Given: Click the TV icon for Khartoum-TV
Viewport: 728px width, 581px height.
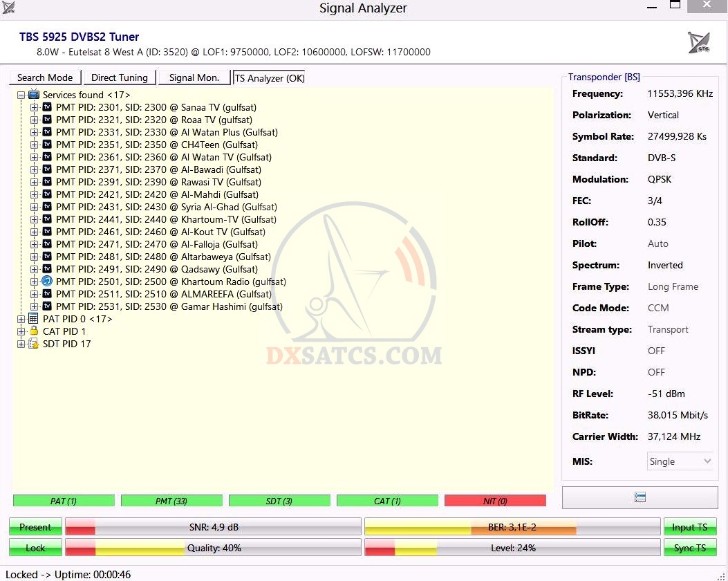Looking at the screenshot, I should pyautogui.click(x=47, y=219).
